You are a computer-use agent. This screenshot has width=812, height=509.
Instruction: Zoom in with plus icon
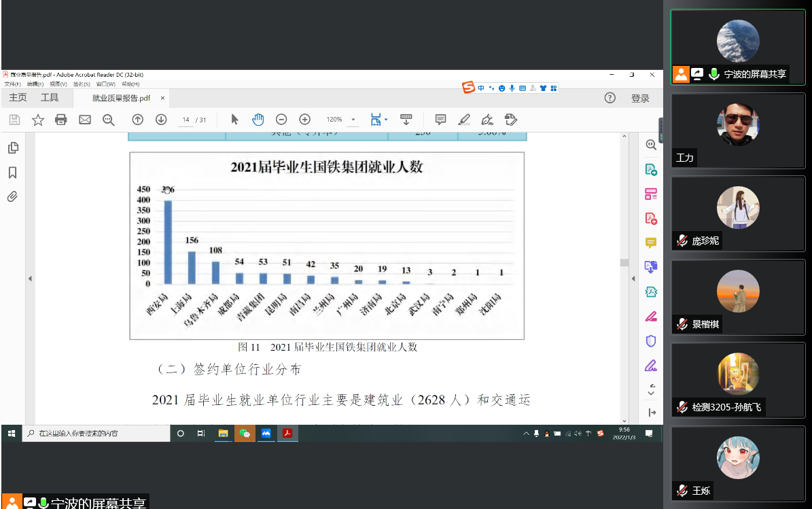pos(305,120)
